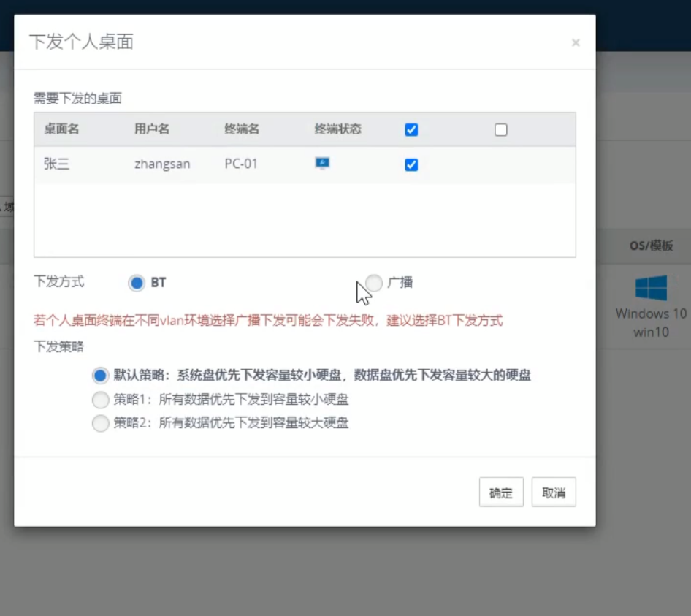Pick 策略1 smaller-disk priority radio option
Screen dimensions: 691x616
tap(100, 400)
